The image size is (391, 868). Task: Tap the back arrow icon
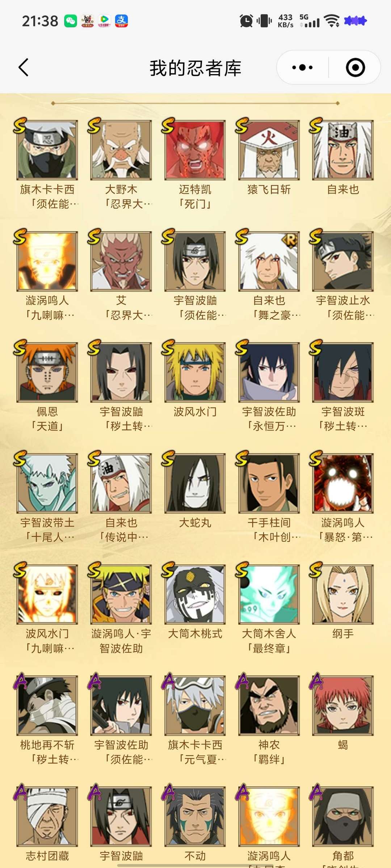(24, 67)
